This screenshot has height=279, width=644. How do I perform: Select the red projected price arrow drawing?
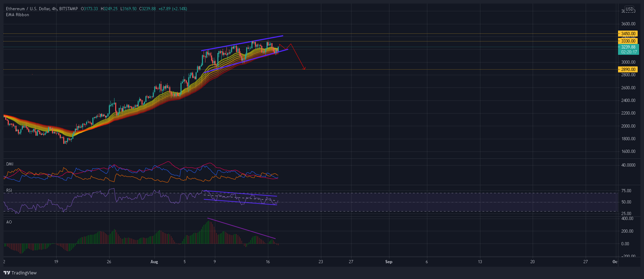tap(298, 56)
